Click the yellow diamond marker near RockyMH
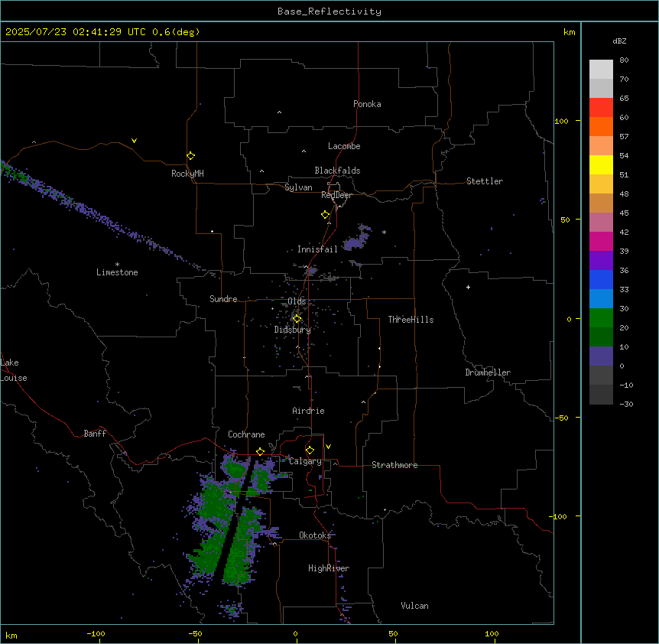This screenshot has width=659, height=644. (190, 155)
